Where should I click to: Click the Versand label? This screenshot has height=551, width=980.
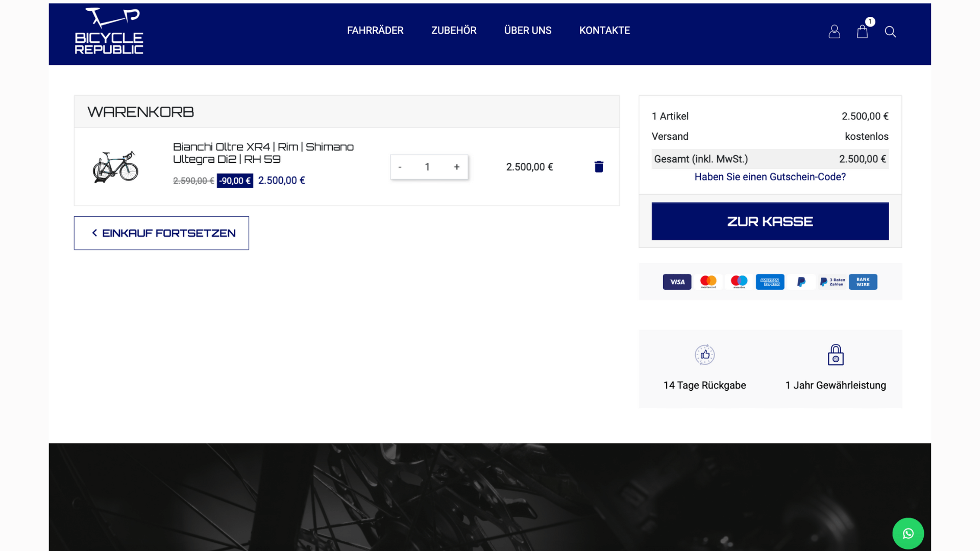(x=670, y=136)
